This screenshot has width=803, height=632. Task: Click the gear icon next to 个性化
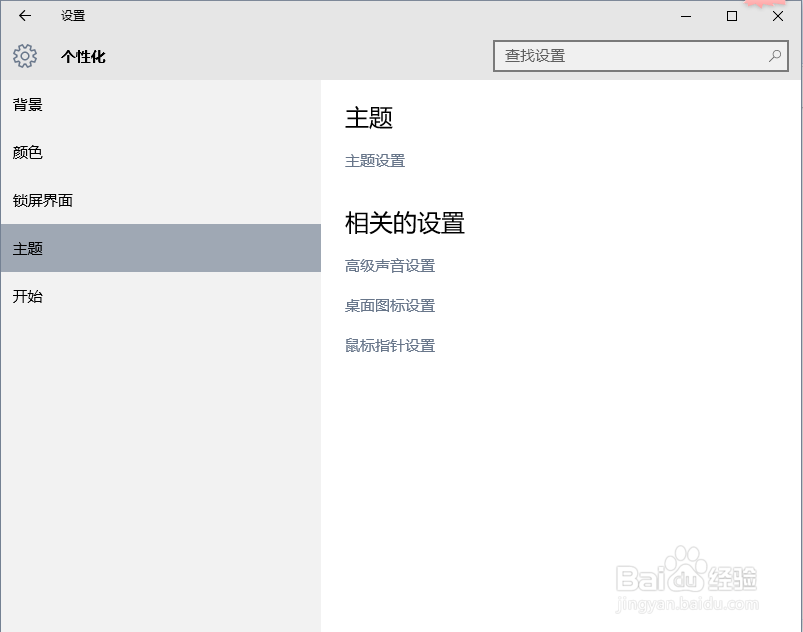click(25, 57)
